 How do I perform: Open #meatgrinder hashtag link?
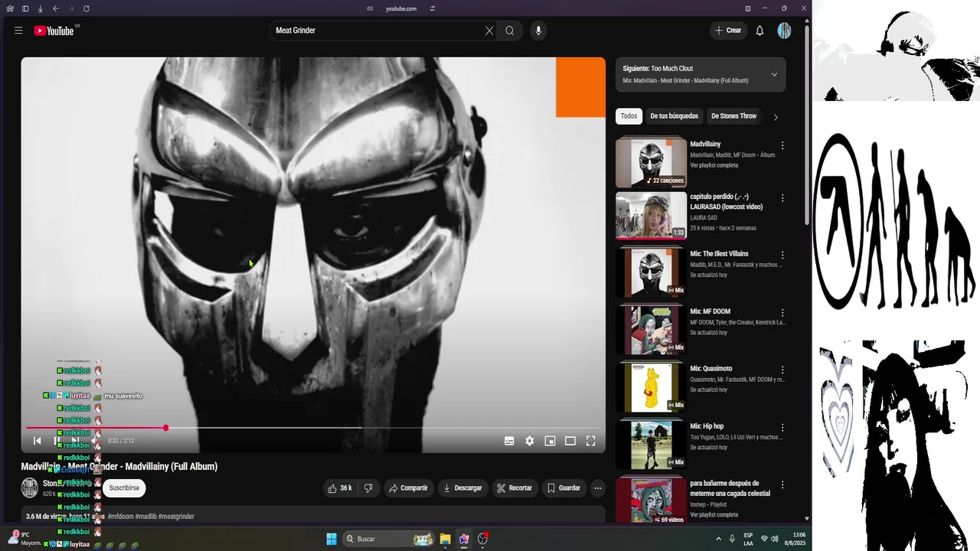(x=176, y=517)
